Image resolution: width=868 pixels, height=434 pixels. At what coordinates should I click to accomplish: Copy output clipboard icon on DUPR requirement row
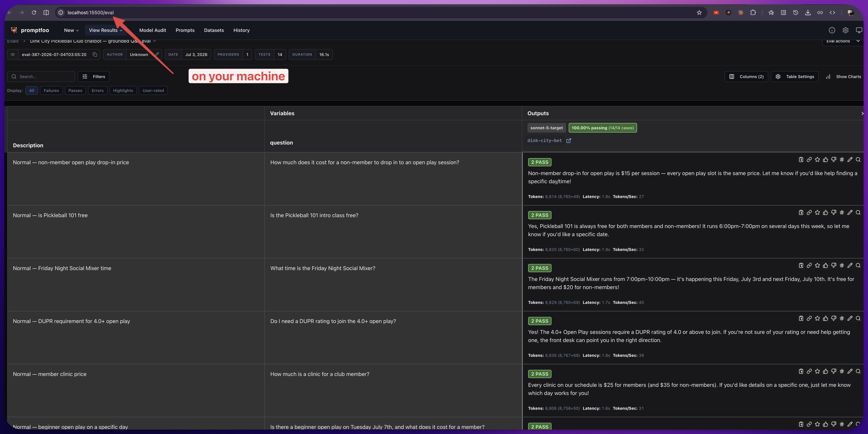click(801, 318)
